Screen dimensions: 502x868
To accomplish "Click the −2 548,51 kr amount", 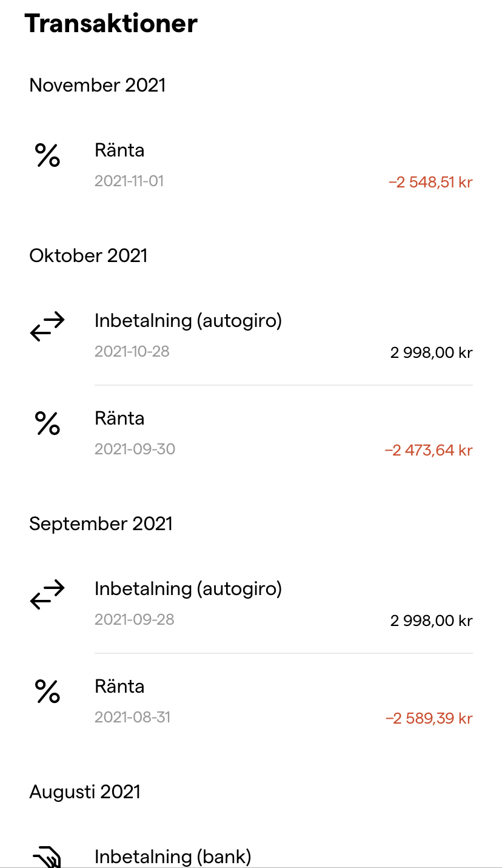I will click(x=430, y=182).
